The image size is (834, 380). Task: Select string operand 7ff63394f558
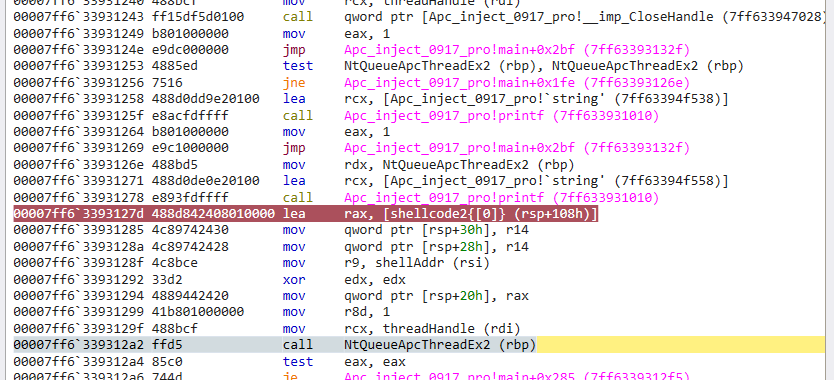(x=536, y=181)
